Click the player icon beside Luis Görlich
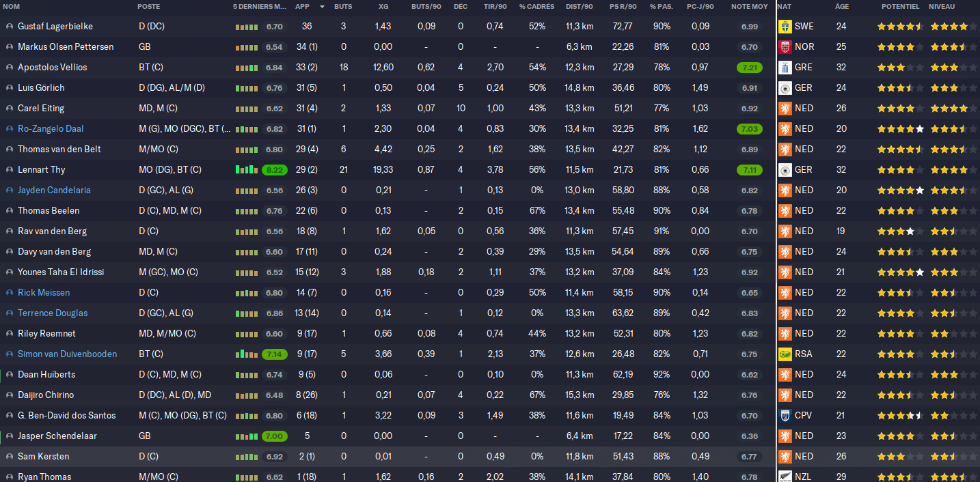 (x=10, y=88)
